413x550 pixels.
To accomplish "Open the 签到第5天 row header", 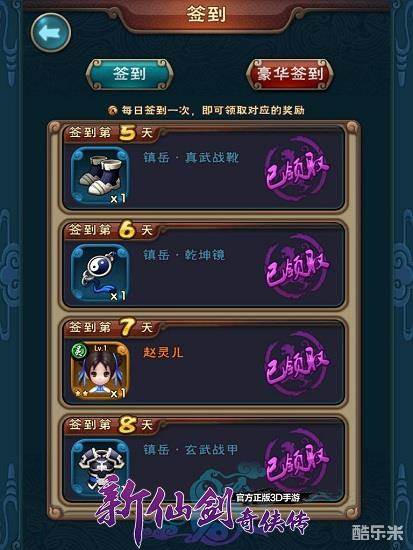I will pos(111,133).
